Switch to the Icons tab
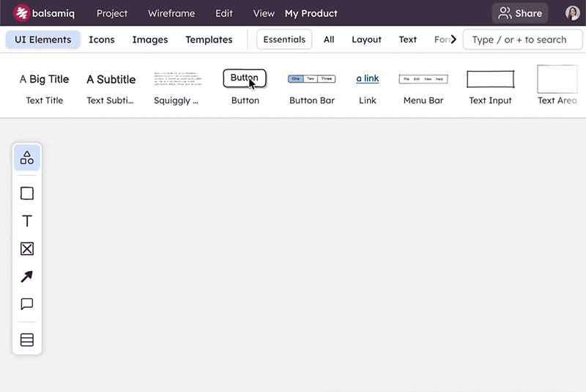The width and height of the screenshot is (586, 392). 102,40
